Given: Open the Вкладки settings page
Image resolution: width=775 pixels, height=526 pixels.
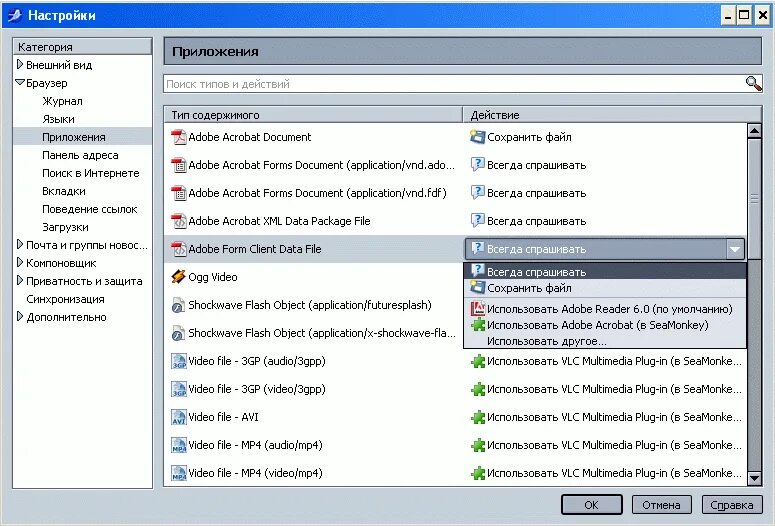Looking at the screenshot, I should 64,191.
